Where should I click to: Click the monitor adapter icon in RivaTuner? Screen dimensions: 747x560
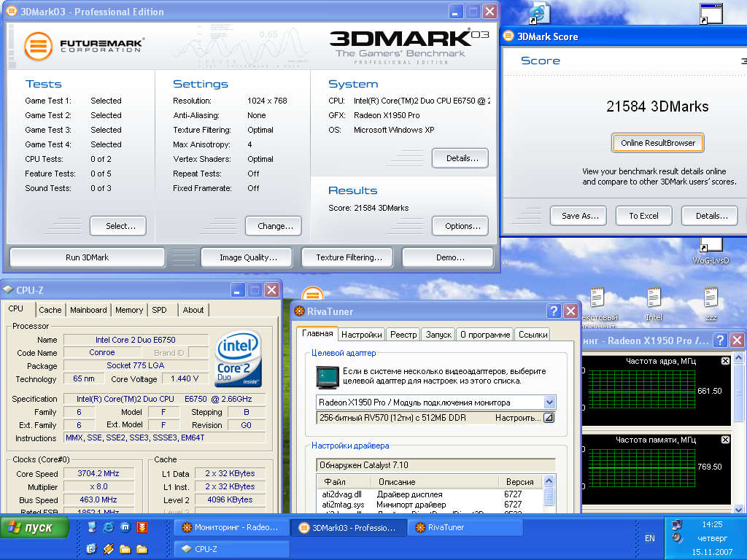tap(328, 376)
